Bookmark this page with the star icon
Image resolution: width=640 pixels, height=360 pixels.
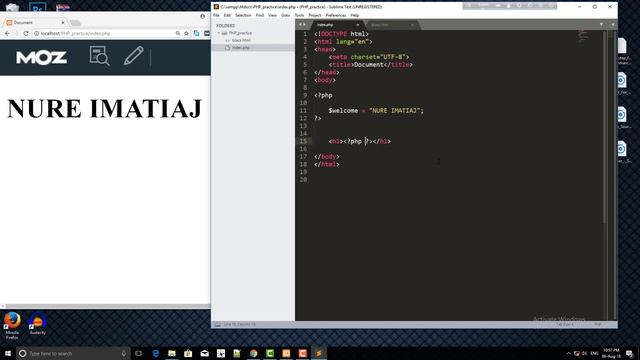click(x=186, y=33)
